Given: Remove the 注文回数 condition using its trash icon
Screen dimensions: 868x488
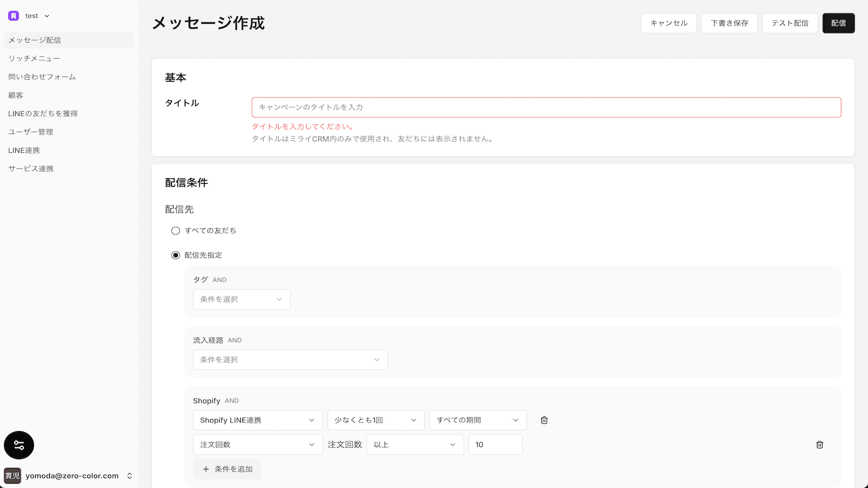Looking at the screenshot, I should 820,445.
